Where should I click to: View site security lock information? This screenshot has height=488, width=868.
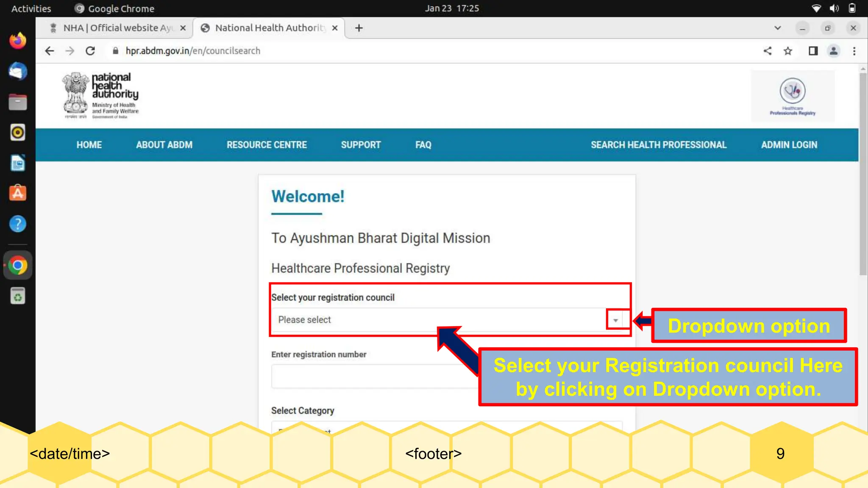[x=115, y=51]
